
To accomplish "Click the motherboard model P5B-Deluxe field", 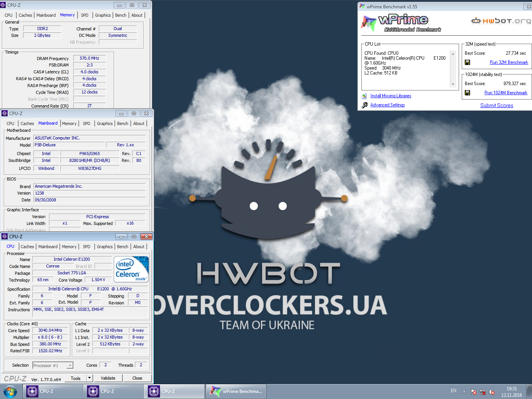I will pyautogui.click(x=69, y=145).
